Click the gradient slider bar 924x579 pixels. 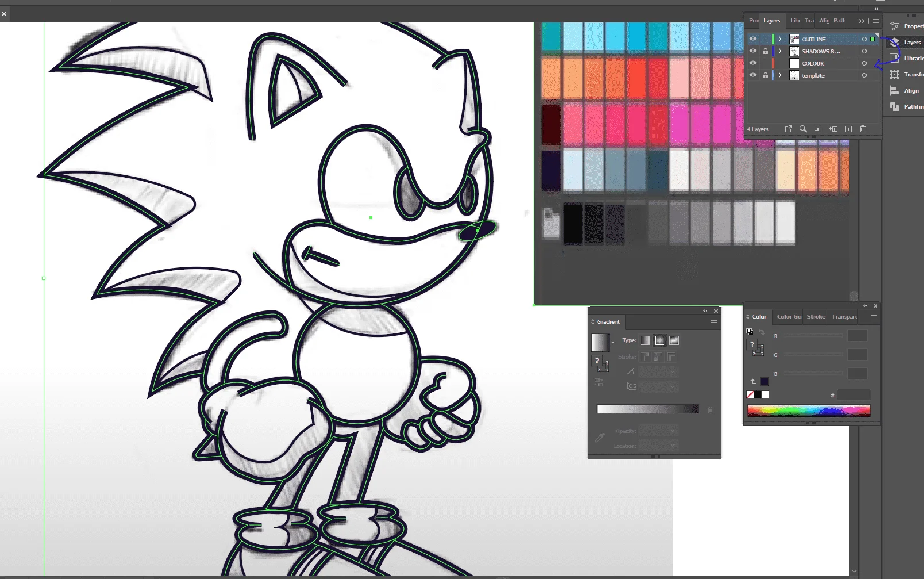[x=648, y=409]
